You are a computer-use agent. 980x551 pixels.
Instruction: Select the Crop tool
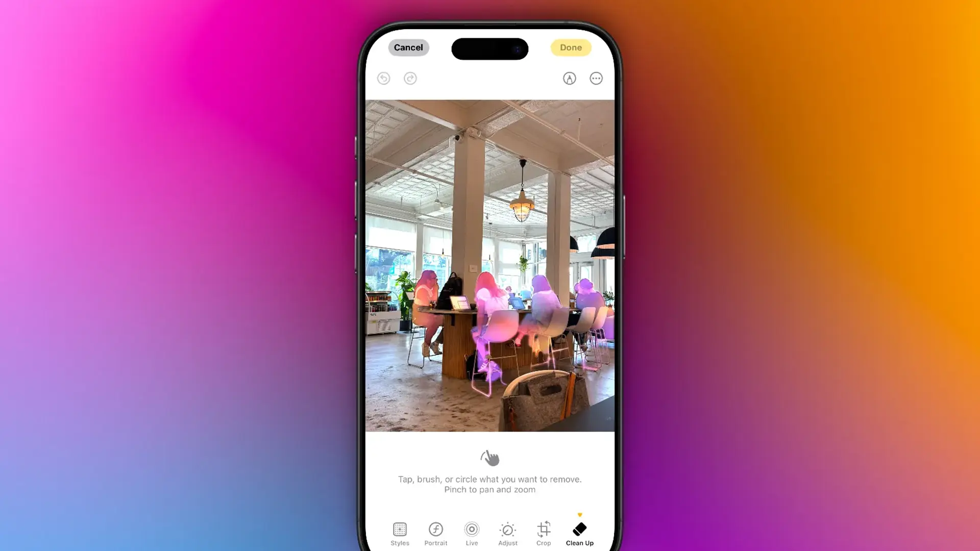click(543, 534)
